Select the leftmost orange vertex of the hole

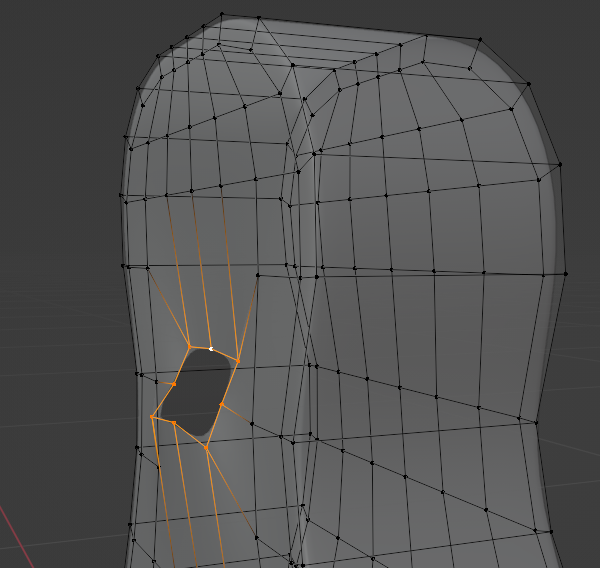click(152, 417)
